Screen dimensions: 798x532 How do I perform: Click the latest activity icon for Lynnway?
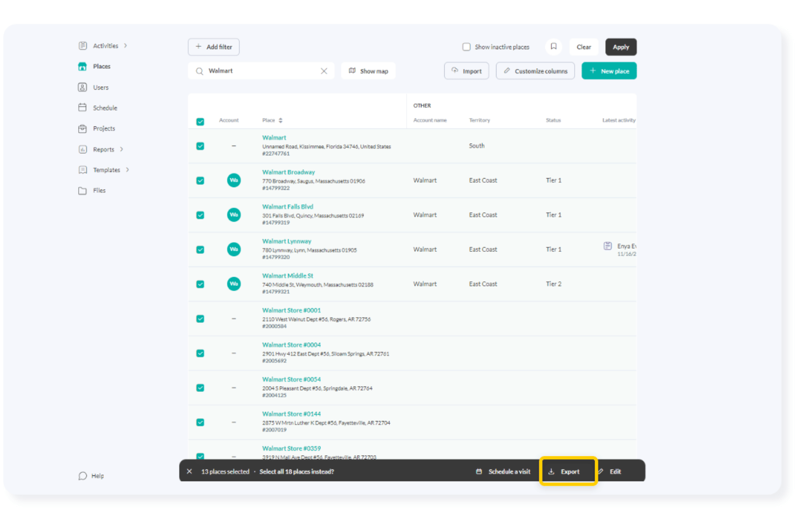pyautogui.click(x=608, y=246)
